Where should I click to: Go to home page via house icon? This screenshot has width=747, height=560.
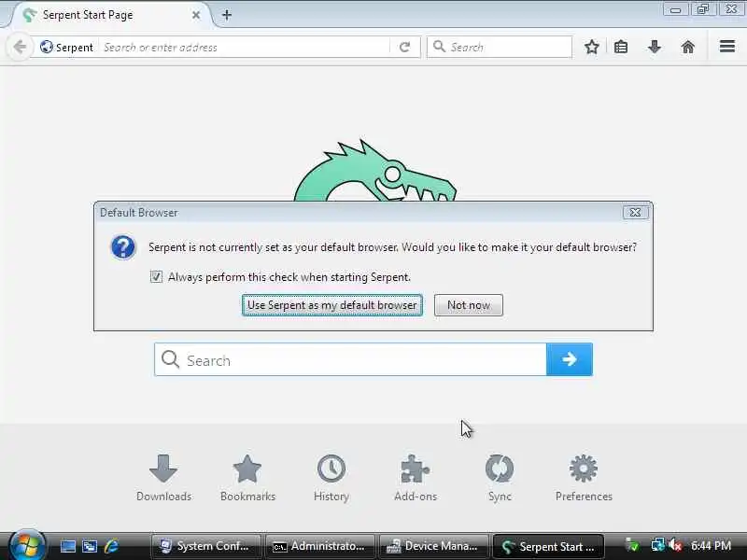[x=688, y=47]
